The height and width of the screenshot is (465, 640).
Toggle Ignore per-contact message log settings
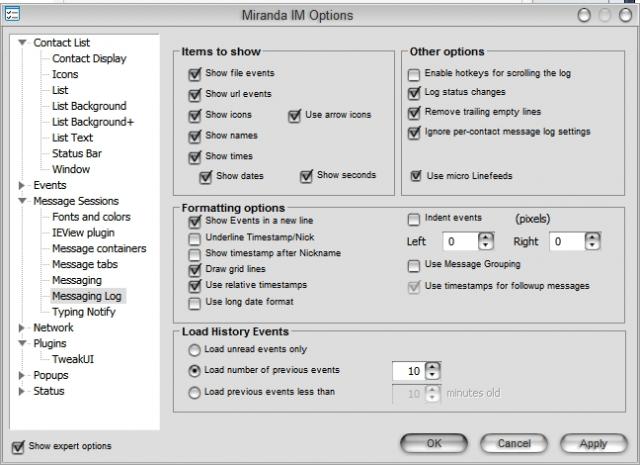click(x=414, y=133)
